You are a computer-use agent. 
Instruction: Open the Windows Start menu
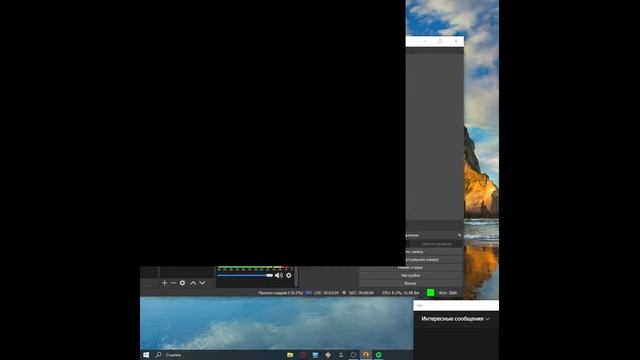tap(146, 355)
